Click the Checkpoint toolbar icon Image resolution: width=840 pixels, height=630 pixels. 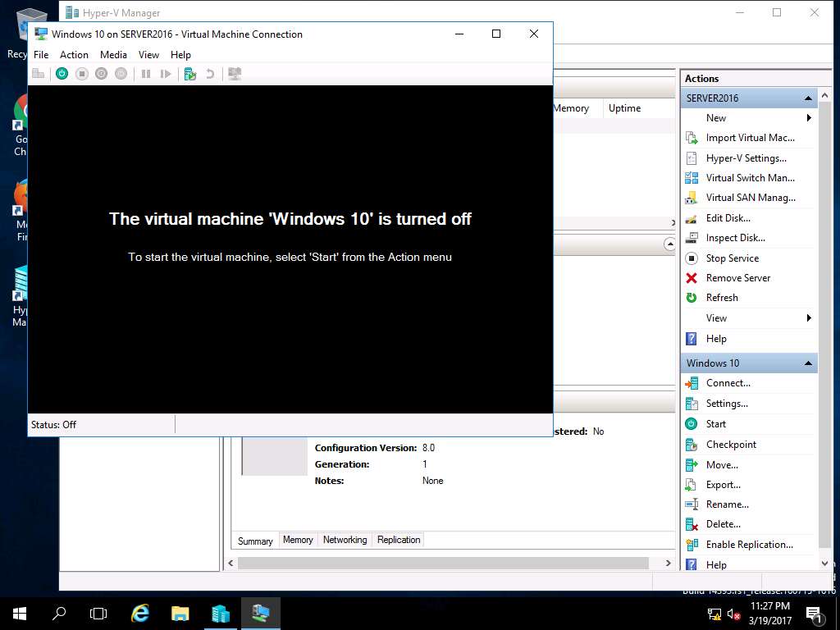coord(190,74)
